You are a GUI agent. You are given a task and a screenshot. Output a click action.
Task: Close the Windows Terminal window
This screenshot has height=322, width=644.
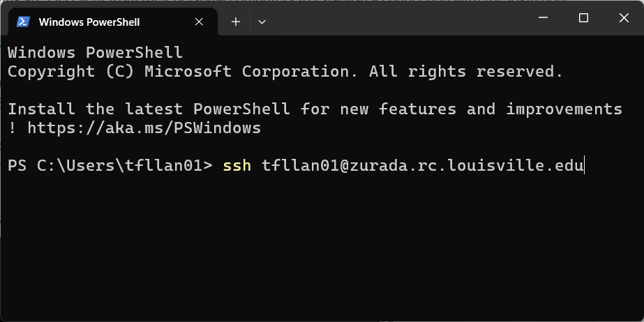pyautogui.click(x=622, y=17)
